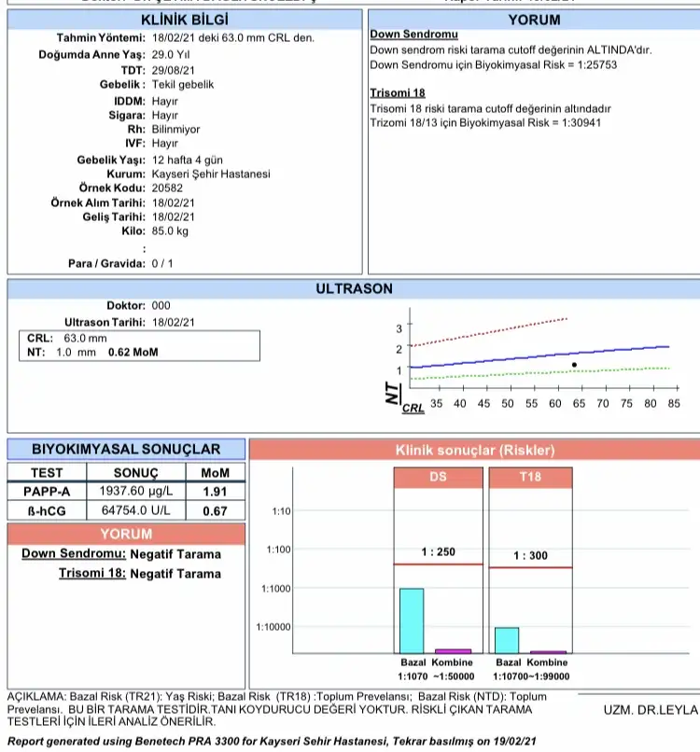700x752 pixels.
Task: Select Trisomi 18: Negatif Tarama result
Action: point(140,574)
